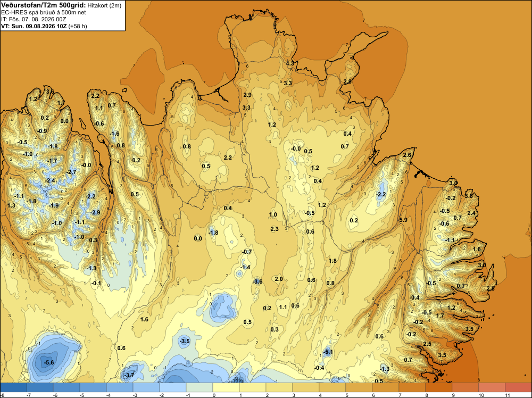Click the 1.6 temperature reading
The height and width of the screenshot is (398, 532).
coord(144,319)
